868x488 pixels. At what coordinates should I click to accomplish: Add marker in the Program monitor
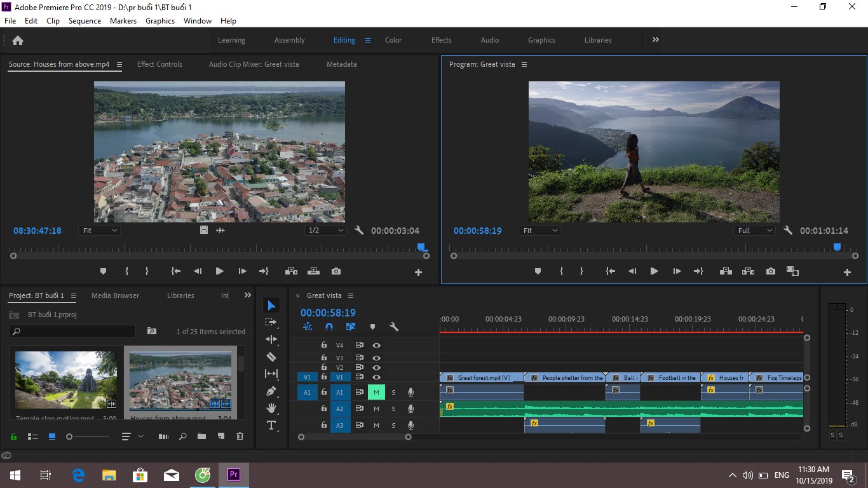coord(538,271)
